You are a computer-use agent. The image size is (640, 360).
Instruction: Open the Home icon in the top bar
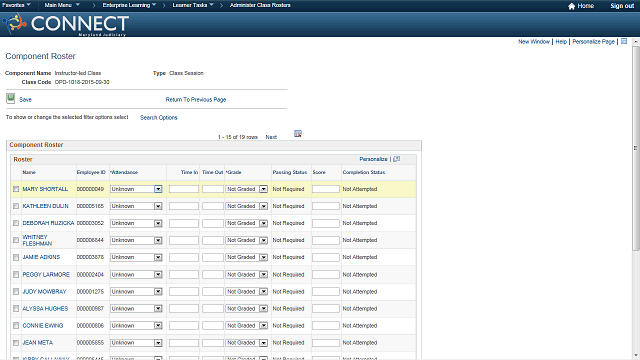571,6
